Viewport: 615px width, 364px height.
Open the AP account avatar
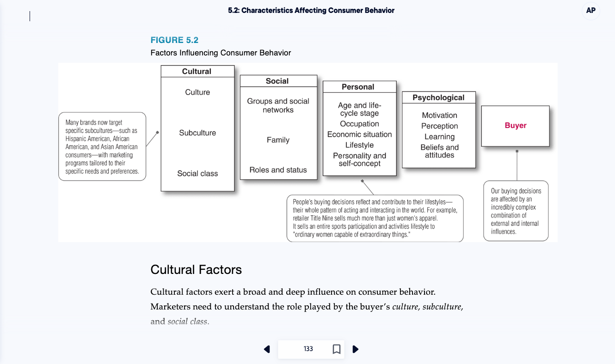tap(590, 11)
